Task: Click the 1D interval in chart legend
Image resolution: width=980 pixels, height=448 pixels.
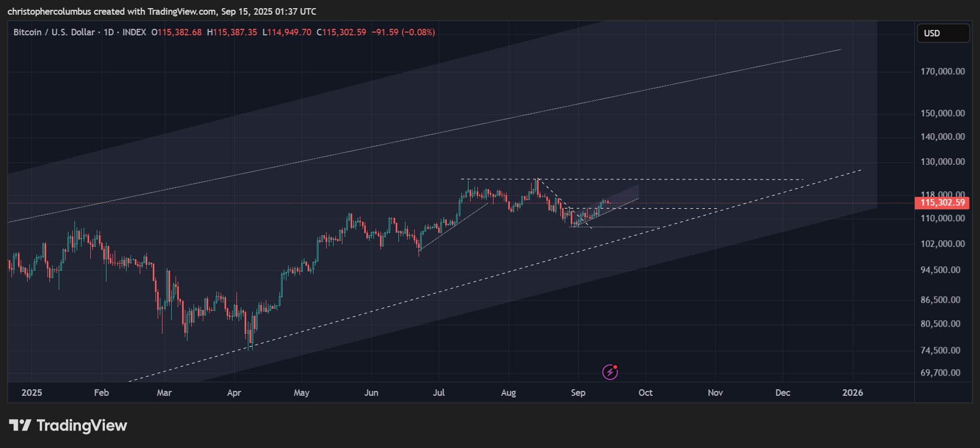Action: [x=109, y=32]
